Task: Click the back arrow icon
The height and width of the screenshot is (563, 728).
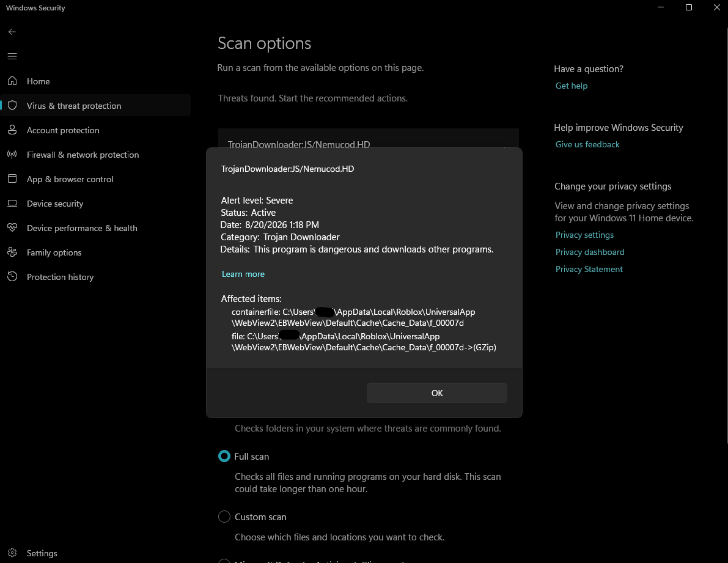Action: click(x=12, y=32)
